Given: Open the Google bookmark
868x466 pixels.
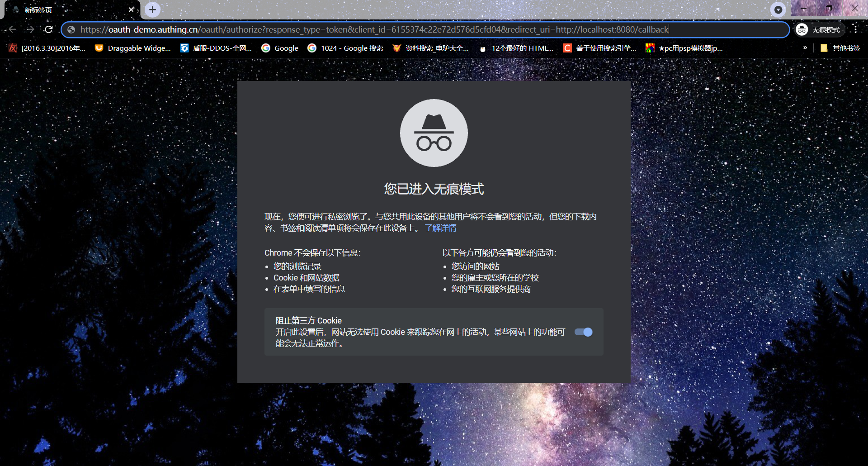Looking at the screenshot, I should tap(280, 48).
